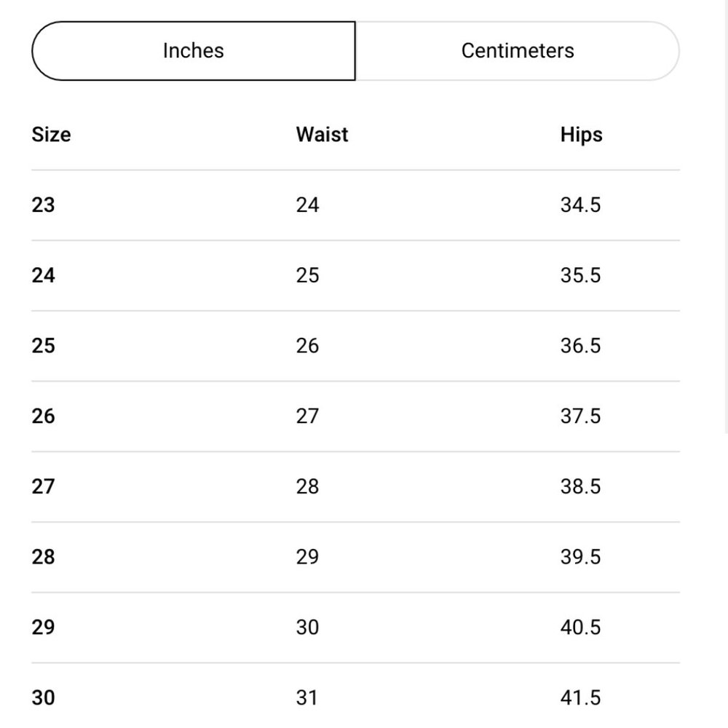Image resolution: width=728 pixels, height=728 pixels.
Task: Click the 41.5 hips measurement
Action: (580, 698)
